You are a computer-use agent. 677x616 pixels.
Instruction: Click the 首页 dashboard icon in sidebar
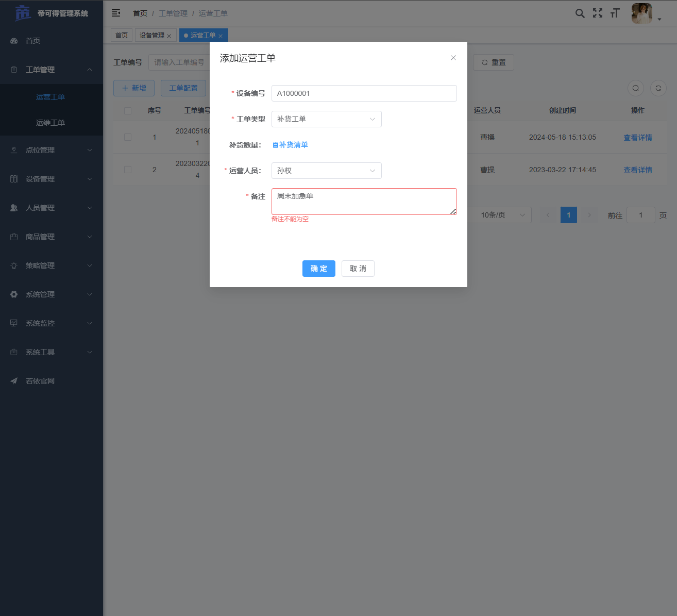(14, 41)
